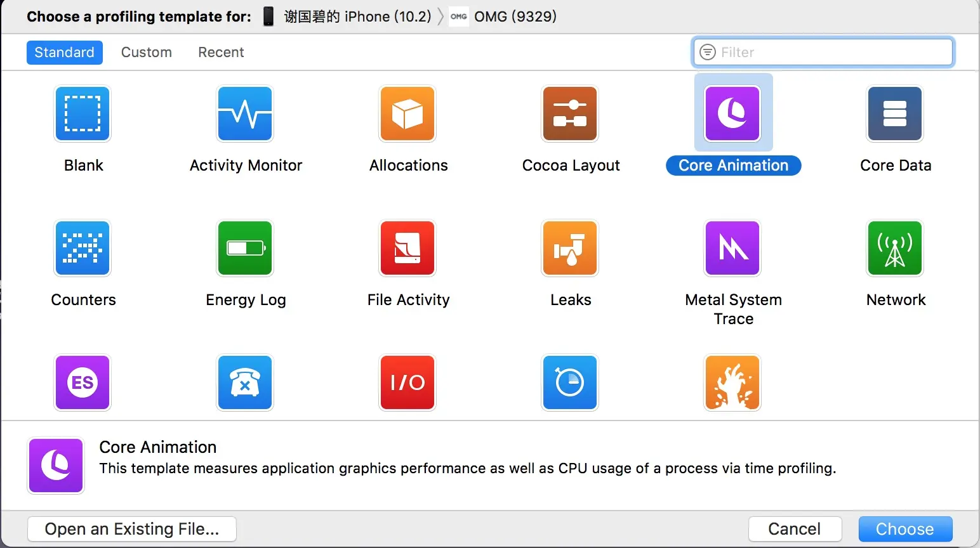The image size is (980, 548).
Task: Choose the Metal System Trace icon
Action: coord(732,248)
